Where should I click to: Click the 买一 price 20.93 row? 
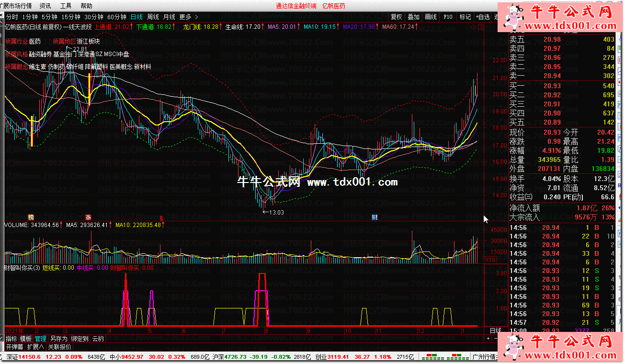click(x=562, y=86)
